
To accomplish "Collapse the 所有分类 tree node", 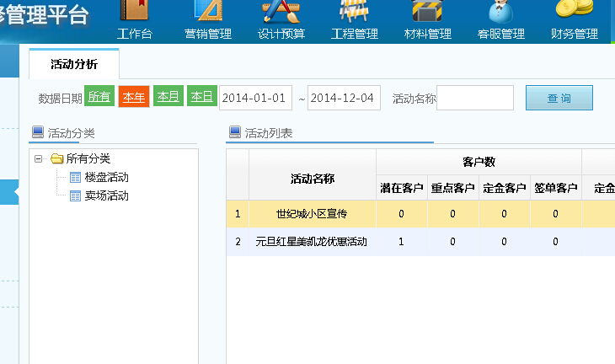I will click(39, 158).
